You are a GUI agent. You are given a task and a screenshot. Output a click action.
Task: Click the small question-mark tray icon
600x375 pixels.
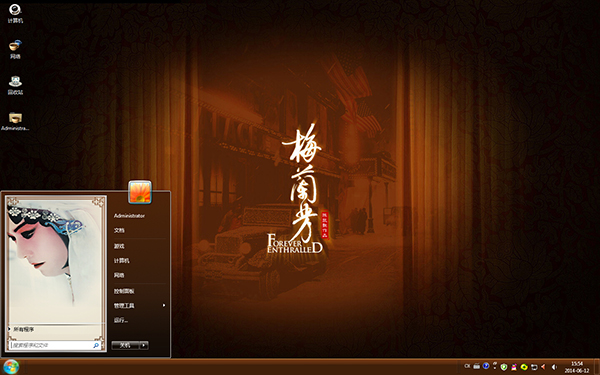495,365
